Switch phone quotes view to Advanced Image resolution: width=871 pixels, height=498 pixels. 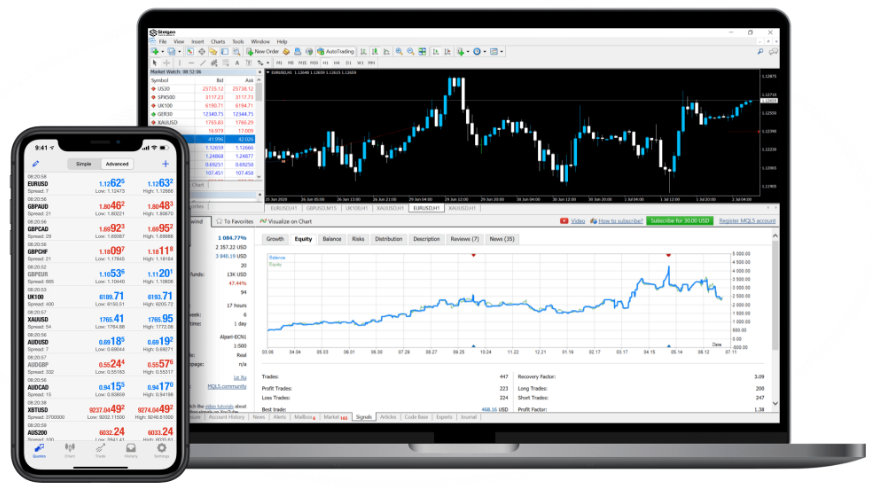tap(117, 164)
